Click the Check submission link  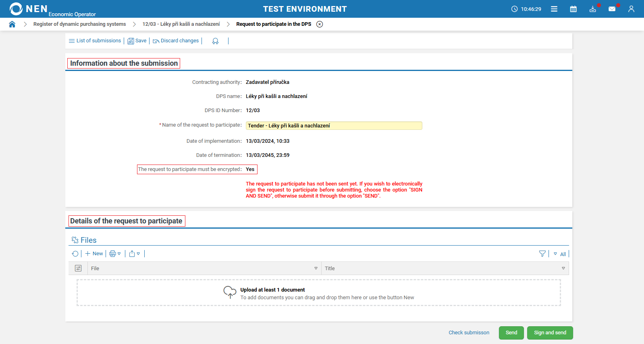tap(469, 333)
